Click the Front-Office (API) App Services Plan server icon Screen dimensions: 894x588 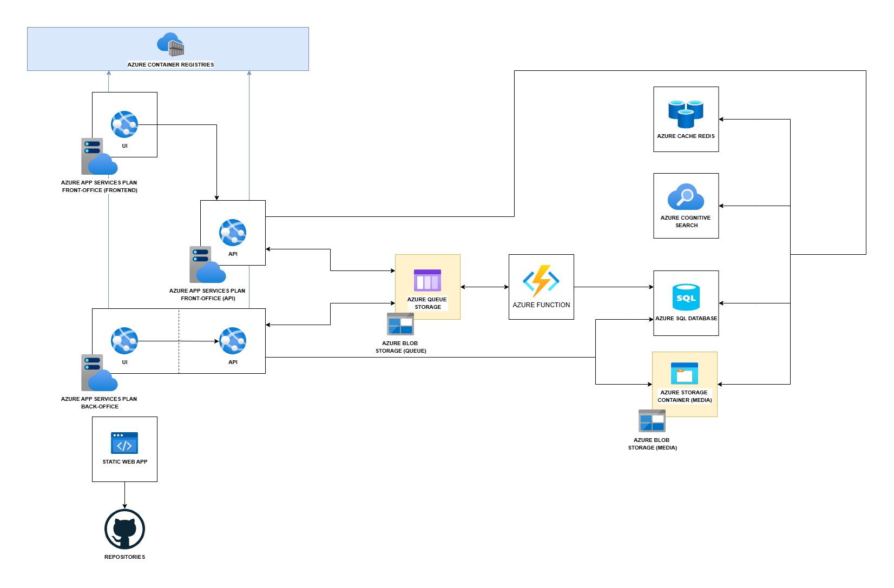tap(207, 265)
